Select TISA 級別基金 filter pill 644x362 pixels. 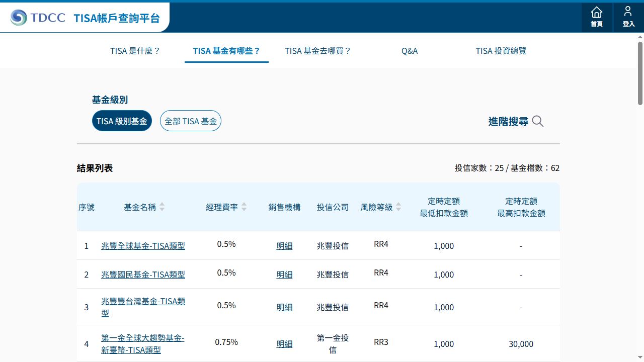[122, 121]
